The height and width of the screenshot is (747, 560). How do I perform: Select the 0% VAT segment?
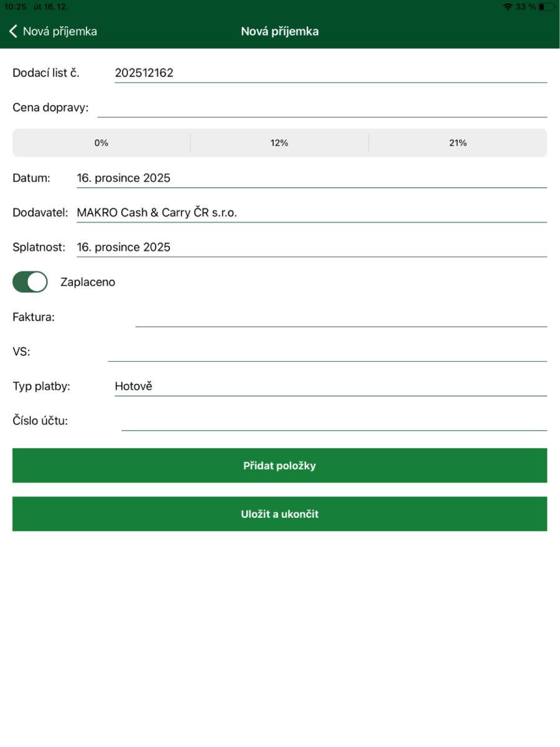coord(101,143)
